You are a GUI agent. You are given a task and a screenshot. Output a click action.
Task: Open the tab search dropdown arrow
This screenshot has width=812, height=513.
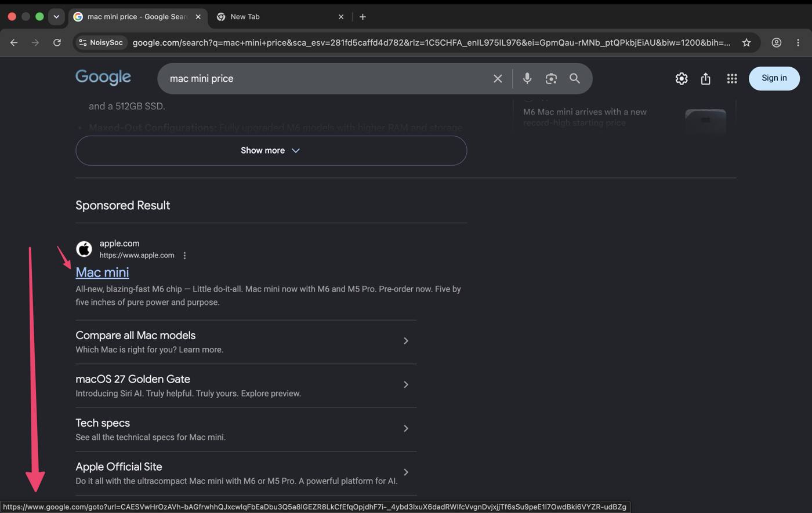click(x=56, y=17)
